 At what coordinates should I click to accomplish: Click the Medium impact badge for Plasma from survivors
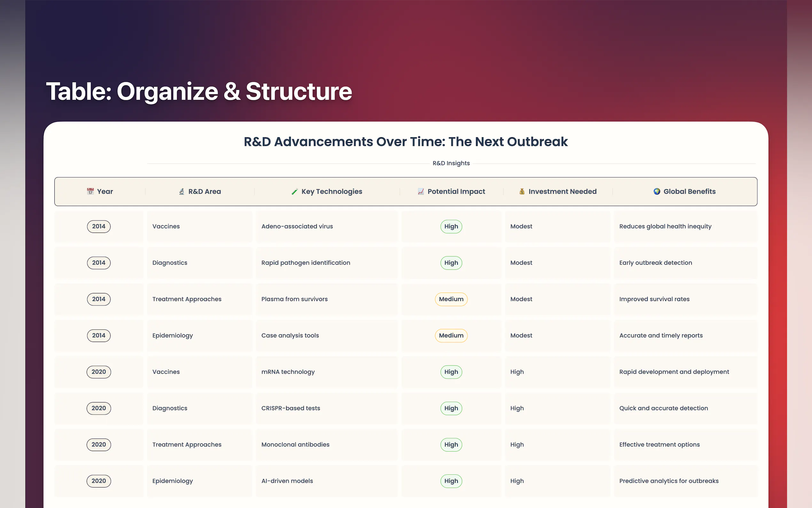(x=451, y=299)
